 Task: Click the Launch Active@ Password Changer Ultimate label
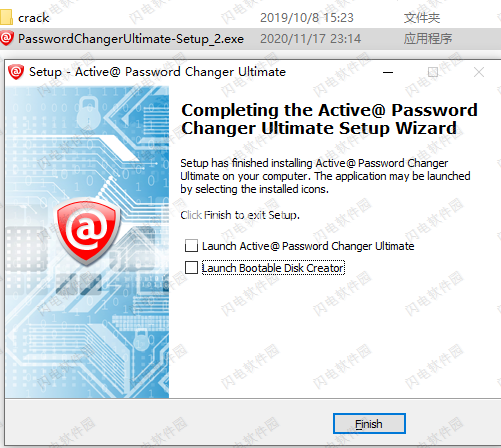pos(308,246)
